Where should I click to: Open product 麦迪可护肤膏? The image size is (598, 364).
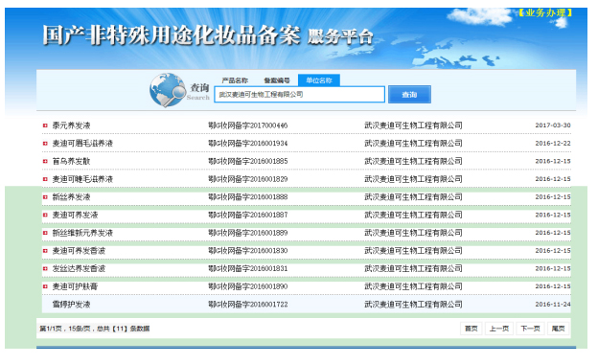click(75, 286)
